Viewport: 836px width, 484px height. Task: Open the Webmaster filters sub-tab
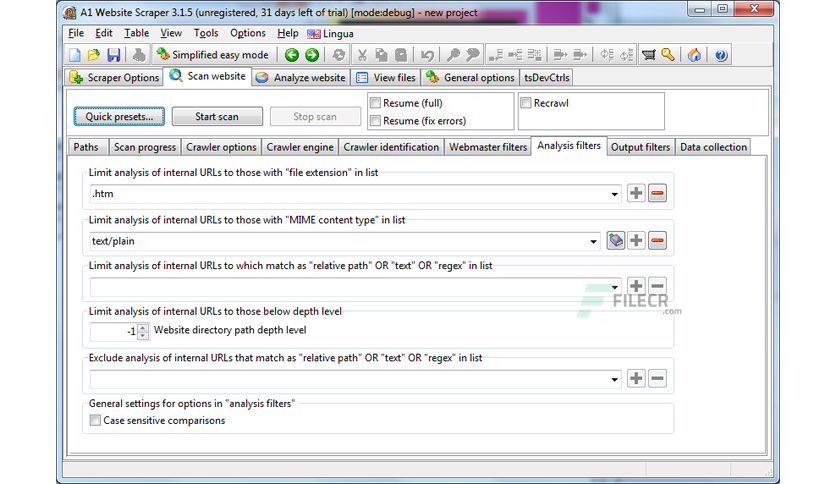coord(488,147)
